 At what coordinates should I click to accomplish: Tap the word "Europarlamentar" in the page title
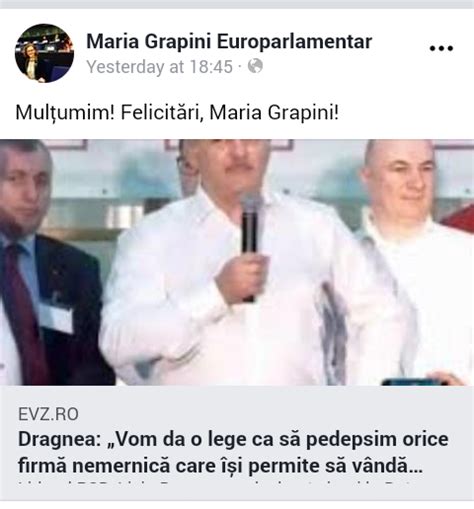(294, 42)
